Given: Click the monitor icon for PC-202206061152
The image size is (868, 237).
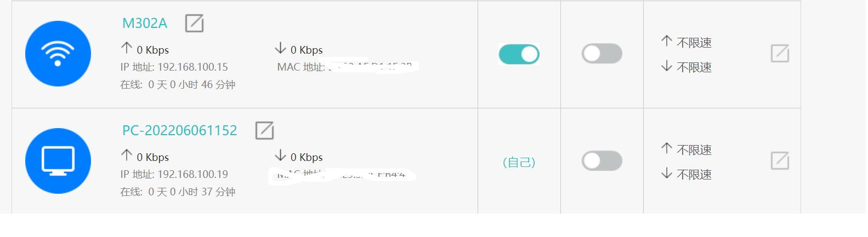Looking at the screenshot, I should 58,161.
